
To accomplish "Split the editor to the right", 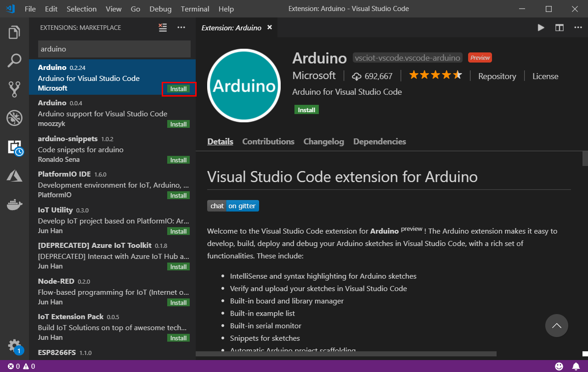I will 559,28.
